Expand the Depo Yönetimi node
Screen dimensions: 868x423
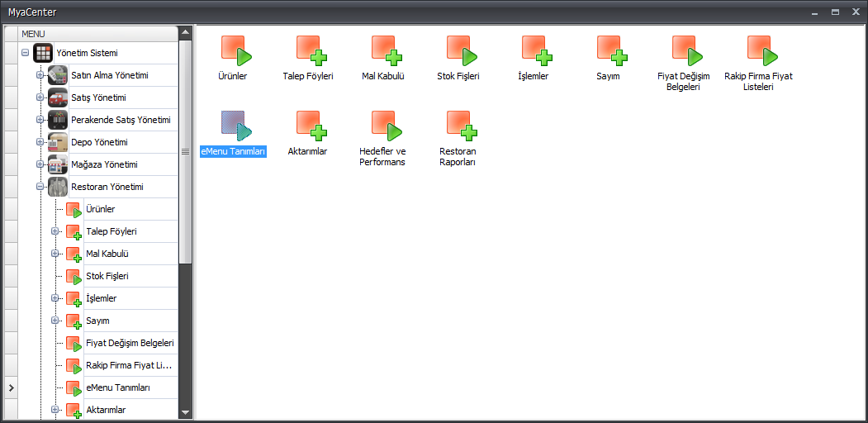coord(40,142)
